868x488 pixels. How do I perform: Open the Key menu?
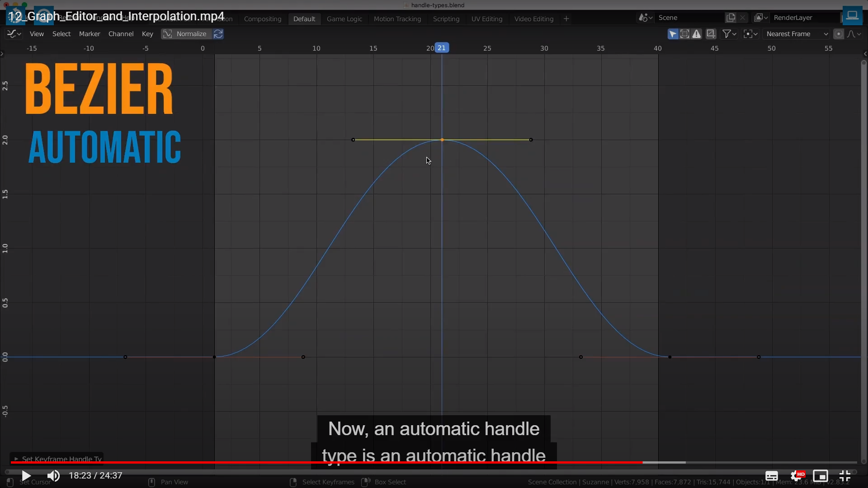147,34
